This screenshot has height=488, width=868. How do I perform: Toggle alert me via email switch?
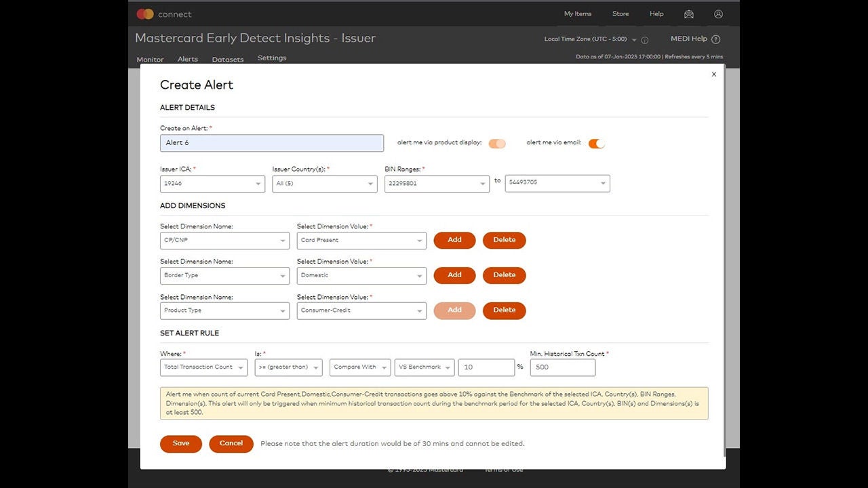pos(596,143)
